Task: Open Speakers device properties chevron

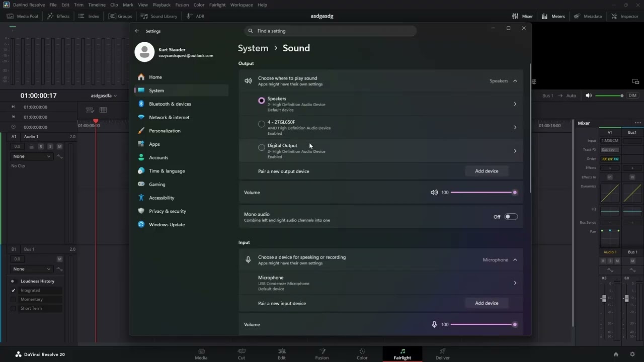Action: pyautogui.click(x=515, y=104)
